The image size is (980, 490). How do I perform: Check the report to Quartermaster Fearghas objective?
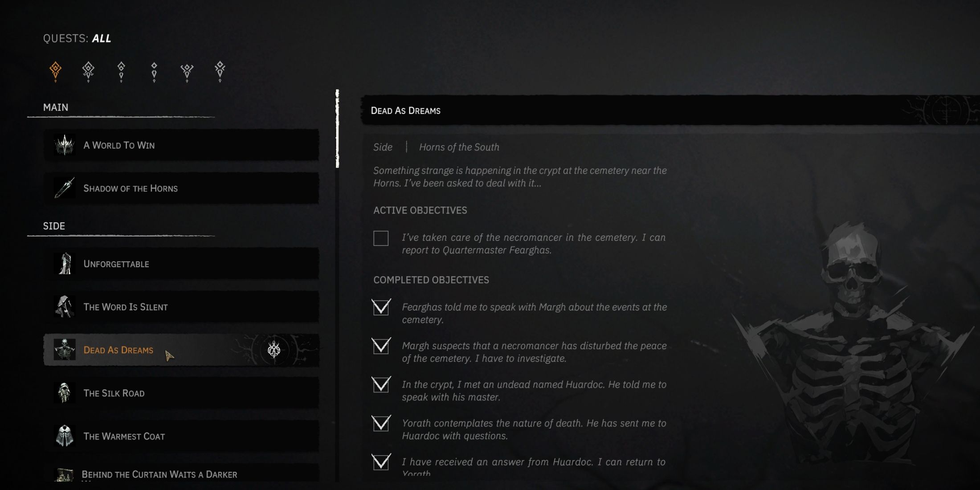click(x=381, y=238)
